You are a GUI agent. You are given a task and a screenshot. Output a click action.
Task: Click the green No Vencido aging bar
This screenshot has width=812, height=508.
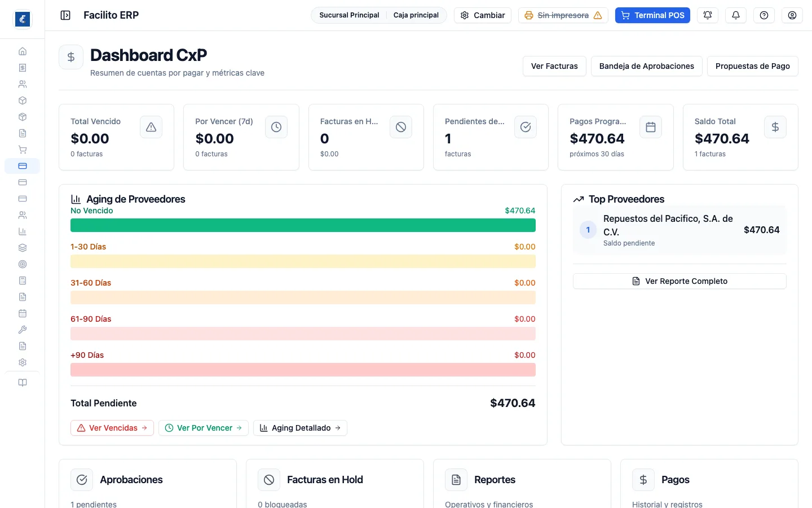pyautogui.click(x=303, y=225)
